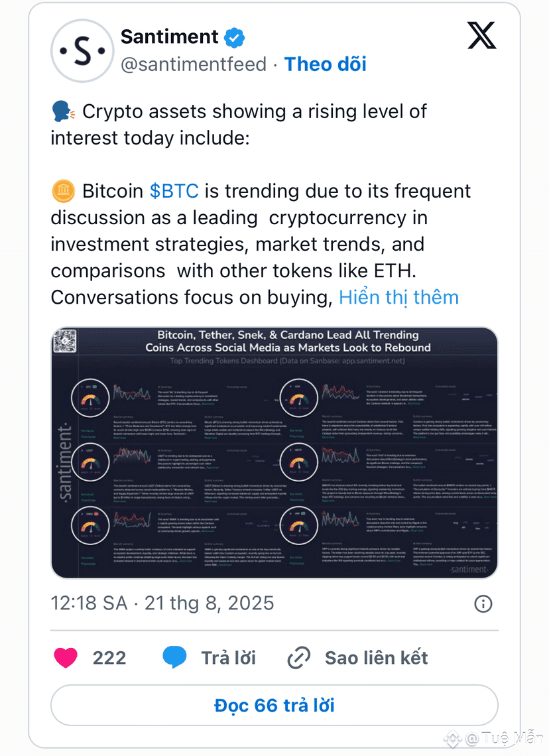Expand the tweet with Hiển thị thêm

398,298
